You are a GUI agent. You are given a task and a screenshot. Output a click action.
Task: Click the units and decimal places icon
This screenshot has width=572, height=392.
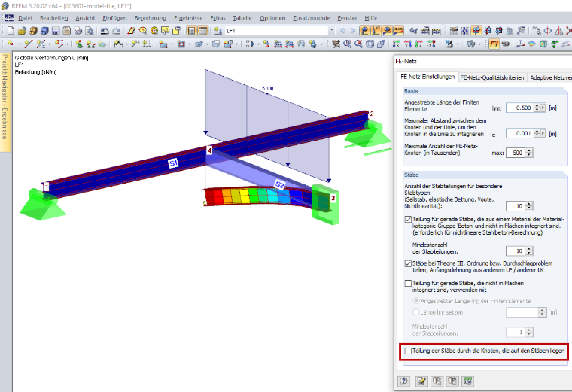click(x=467, y=381)
